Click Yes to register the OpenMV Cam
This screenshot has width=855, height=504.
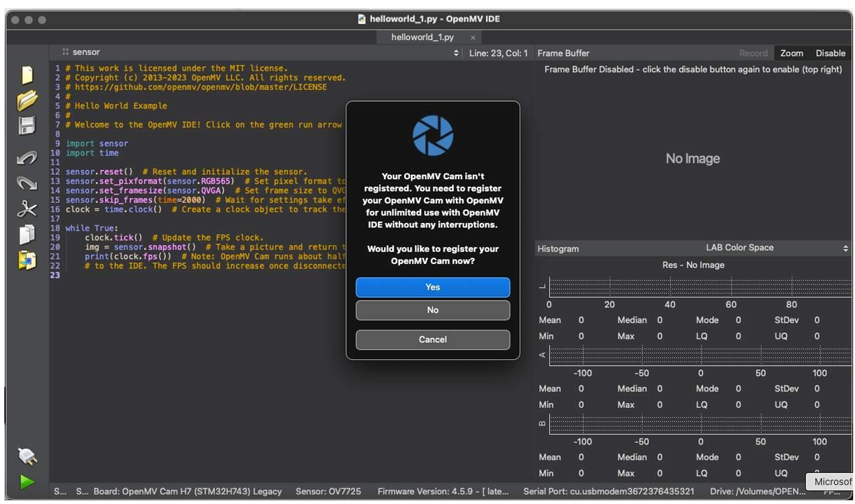(x=433, y=287)
